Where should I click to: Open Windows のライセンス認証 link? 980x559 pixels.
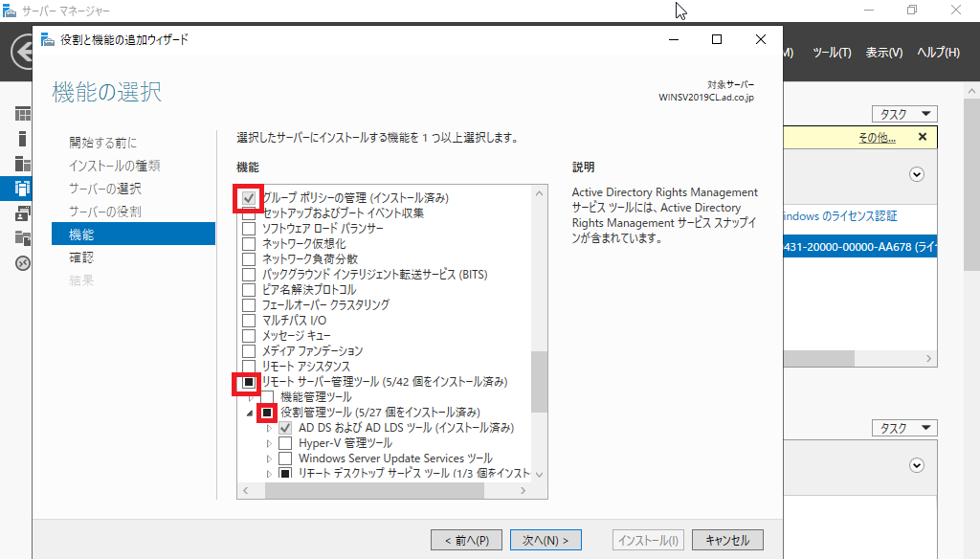click(x=840, y=216)
